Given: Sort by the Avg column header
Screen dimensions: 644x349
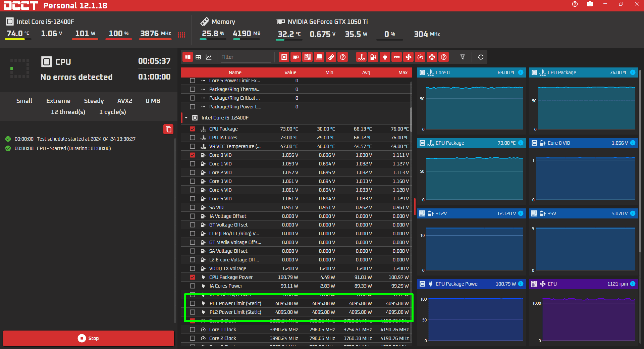Looking at the screenshot, I should point(366,72).
